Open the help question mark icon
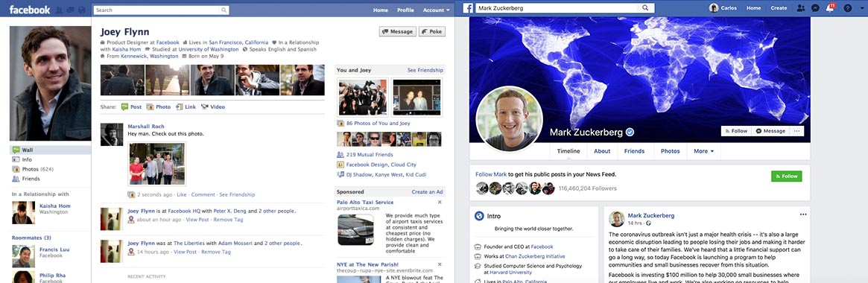The image size is (868, 283). pos(848,8)
